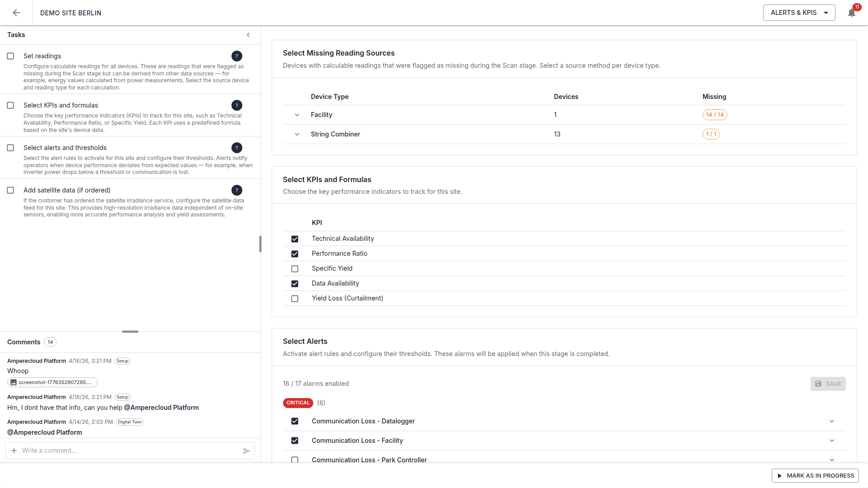Click the plus attachment icon in comment box
Viewport: 868px width, 488px height.
click(14, 450)
